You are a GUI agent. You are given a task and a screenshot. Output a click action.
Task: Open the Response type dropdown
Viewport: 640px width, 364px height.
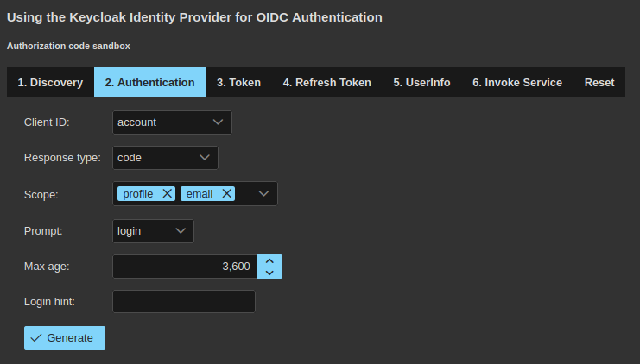coord(165,158)
